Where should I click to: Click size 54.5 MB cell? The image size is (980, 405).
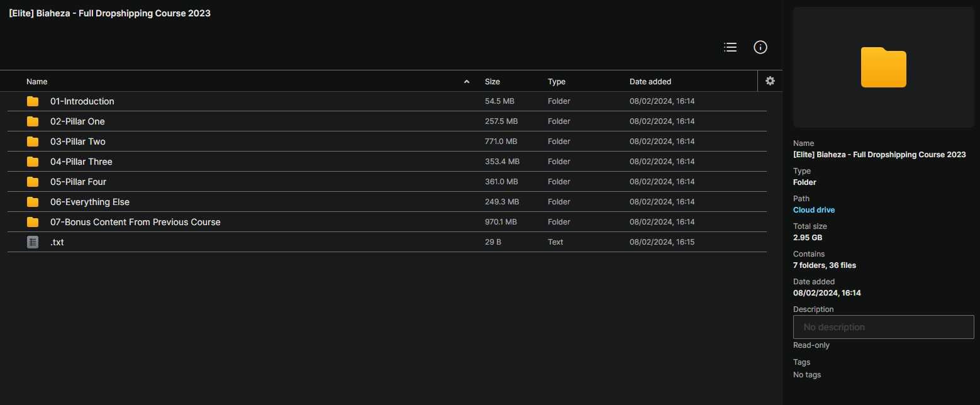499,101
